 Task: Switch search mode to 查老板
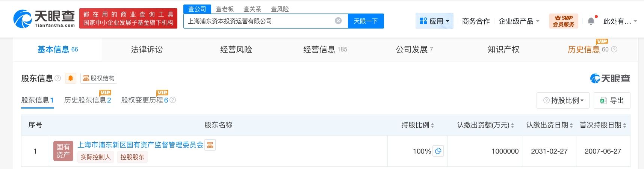coord(225,9)
